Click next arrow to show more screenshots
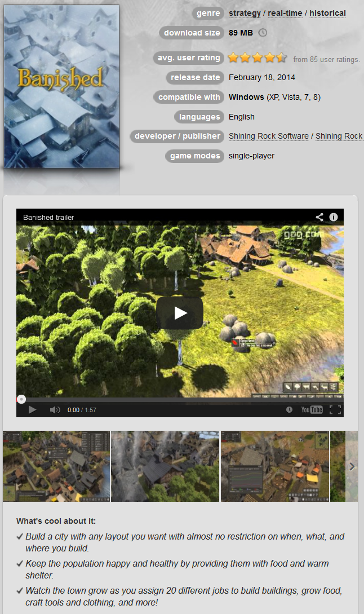Image resolution: width=364 pixels, height=614 pixels. click(352, 466)
